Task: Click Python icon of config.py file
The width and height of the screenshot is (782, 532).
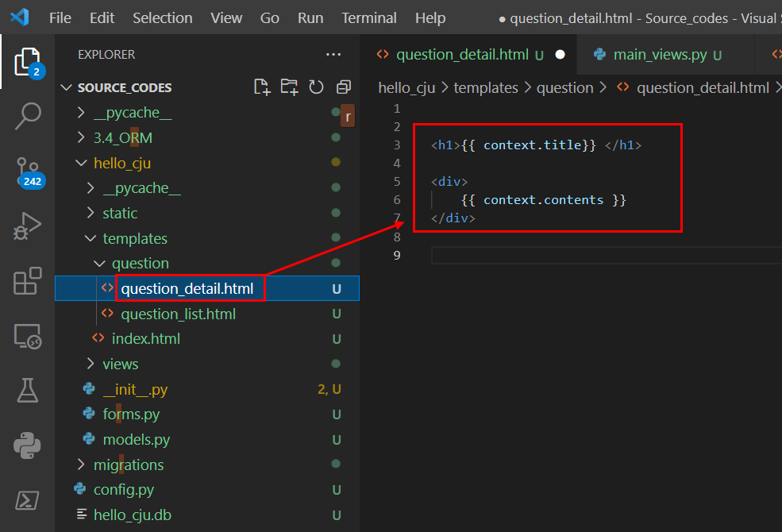Action: [x=80, y=488]
